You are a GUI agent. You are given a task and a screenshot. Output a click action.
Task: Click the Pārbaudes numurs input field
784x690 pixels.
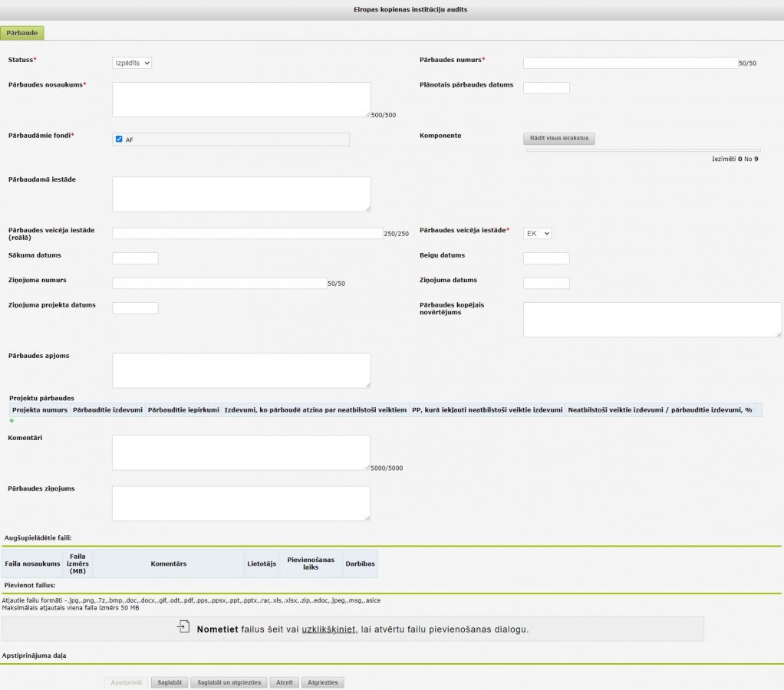tap(630, 63)
